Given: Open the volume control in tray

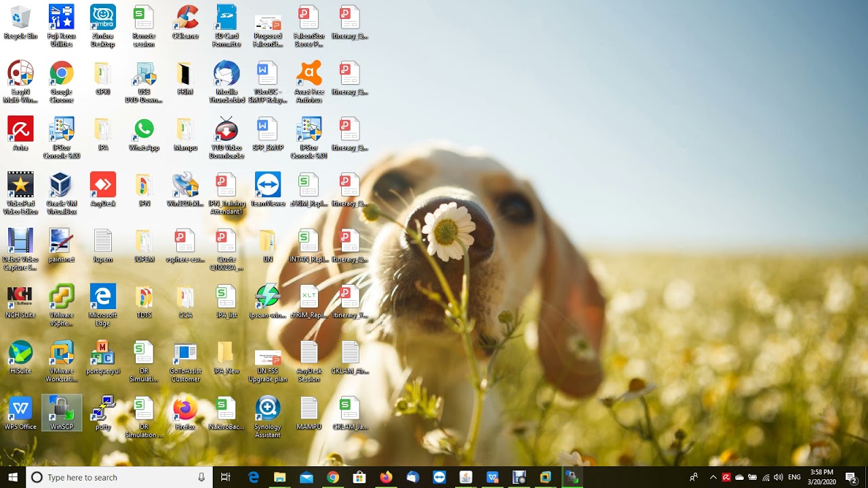Looking at the screenshot, I should [778, 477].
